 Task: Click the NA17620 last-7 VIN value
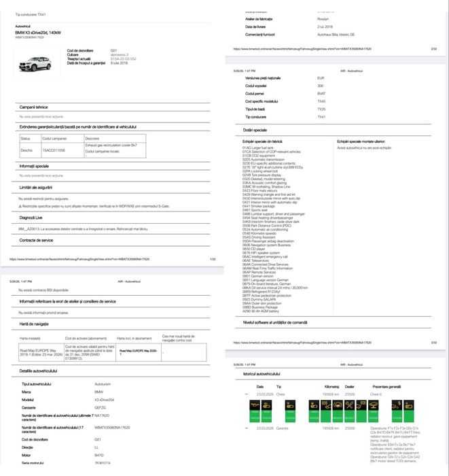tap(102, 415)
